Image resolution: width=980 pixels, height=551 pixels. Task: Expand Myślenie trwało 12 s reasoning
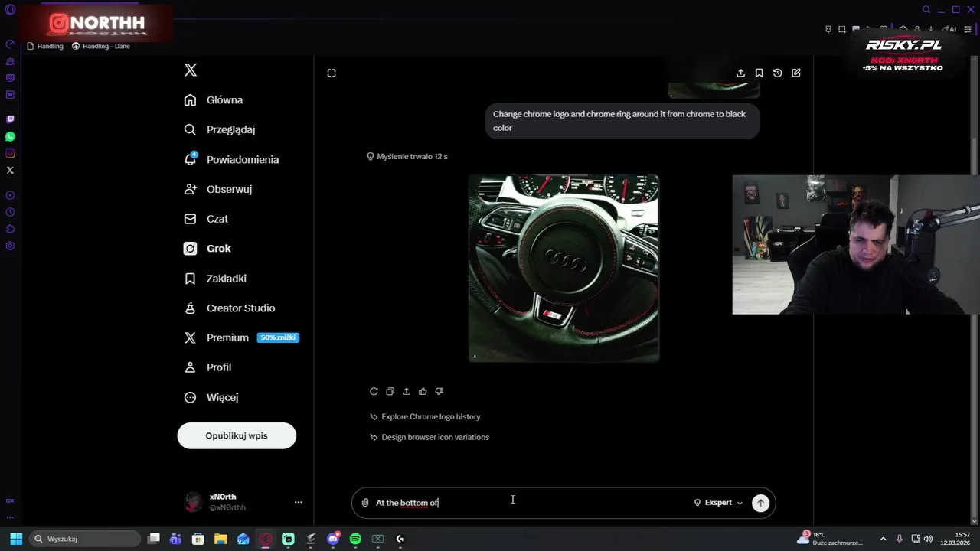coord(407,156)
